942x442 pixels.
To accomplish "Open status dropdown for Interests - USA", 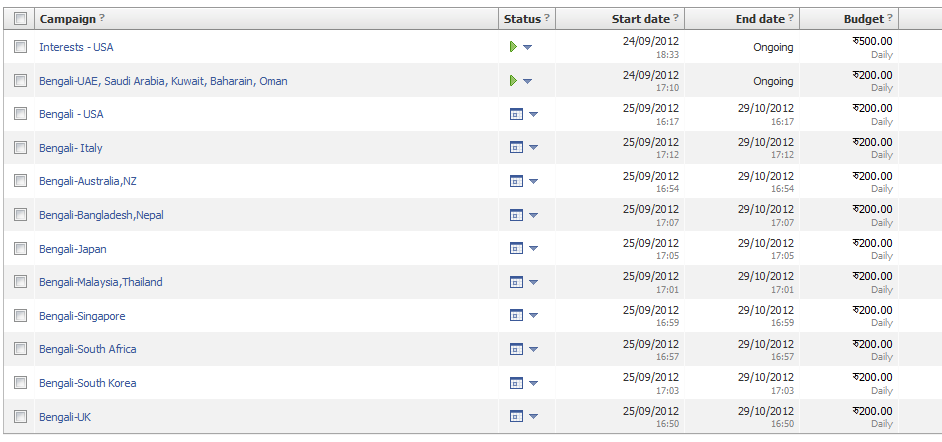I will click(528, 48).
